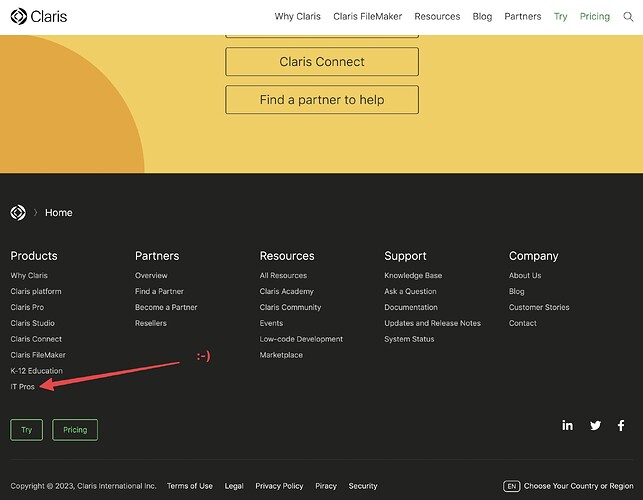
Task: Open Claris FileMaker in top navigation
Action: click(367, 16)
